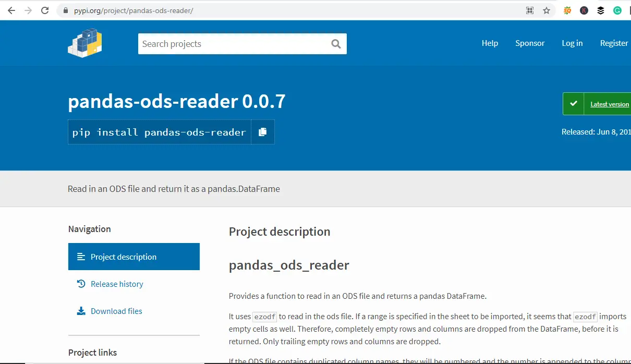Image resolution: width=631 pixels, height=364 pixels.
Task: Reload the page with the refresh icon
Action: point(45,10)
